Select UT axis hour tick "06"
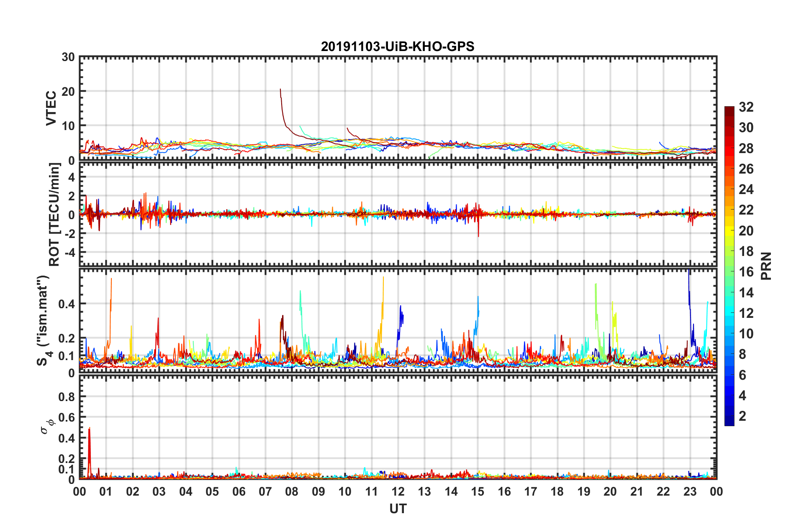 click(239, 491)
